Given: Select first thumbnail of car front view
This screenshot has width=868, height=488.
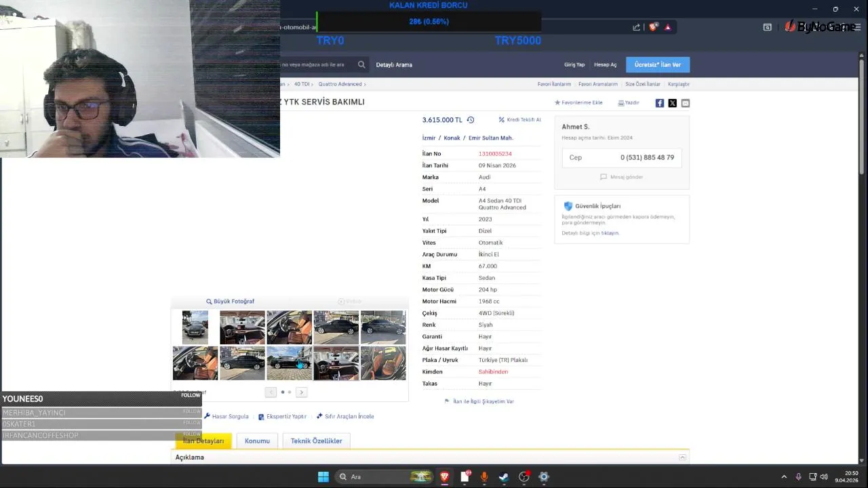Looking at the screenshot, I should pos(195,327).
